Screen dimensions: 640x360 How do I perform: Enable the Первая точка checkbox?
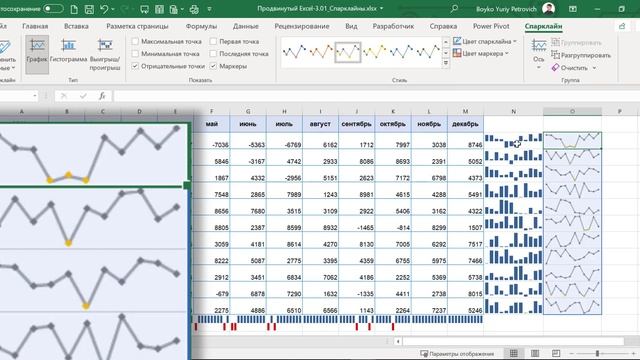[x=213, y=42]
